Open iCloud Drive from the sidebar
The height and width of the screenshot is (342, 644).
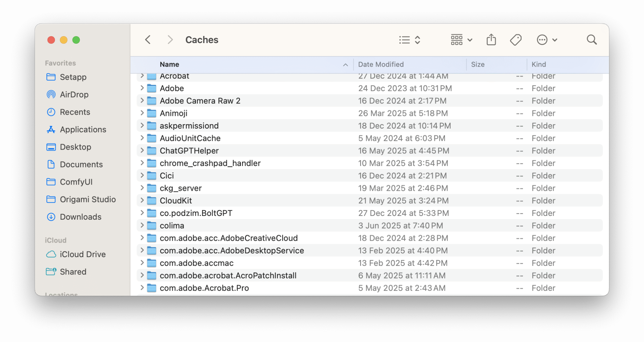coord(83,254)
